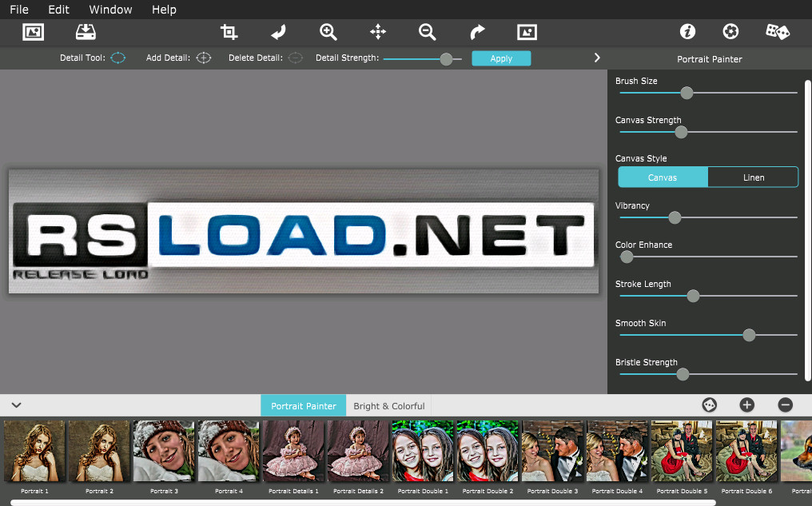This screenshot has height=506, width=812.
Task: Click the RSLOAD.NET image on canvas
Action: click(x=304, y=231)
